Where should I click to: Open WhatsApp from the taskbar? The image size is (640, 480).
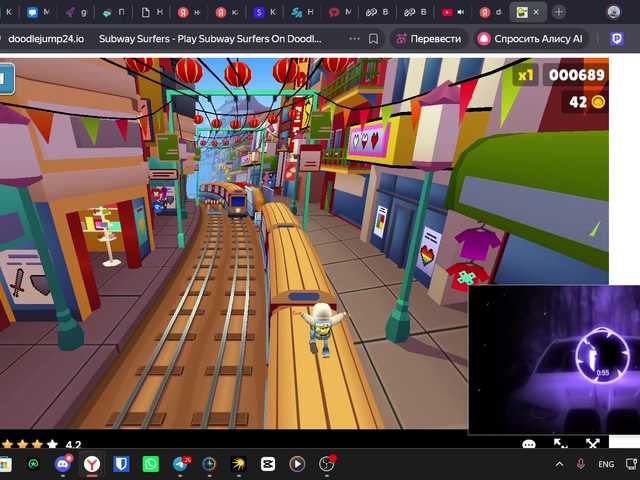[x=151, y=464]
